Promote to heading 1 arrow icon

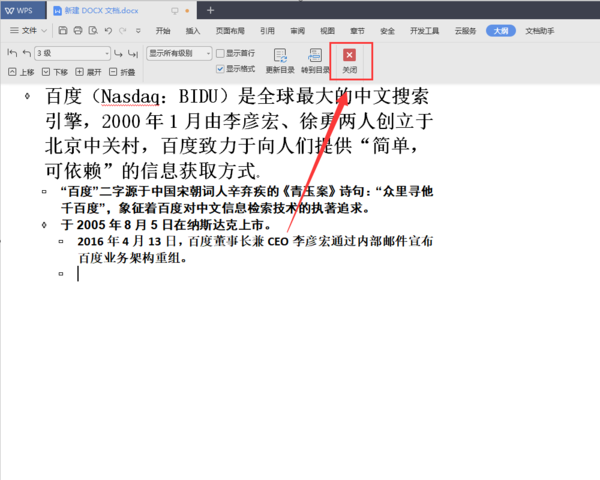pyautogui.click(x=12, y=53)
